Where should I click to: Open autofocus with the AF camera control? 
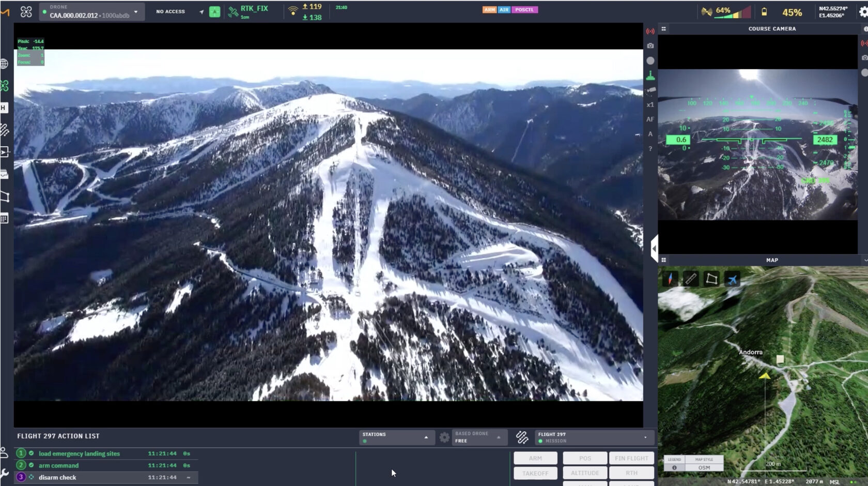point(649,119)
